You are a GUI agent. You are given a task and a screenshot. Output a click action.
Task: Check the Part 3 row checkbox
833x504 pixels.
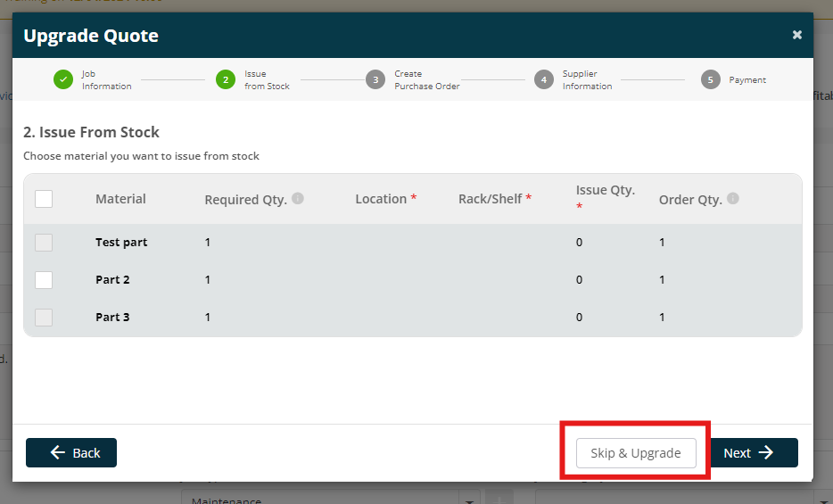click(x=44, y=318)
